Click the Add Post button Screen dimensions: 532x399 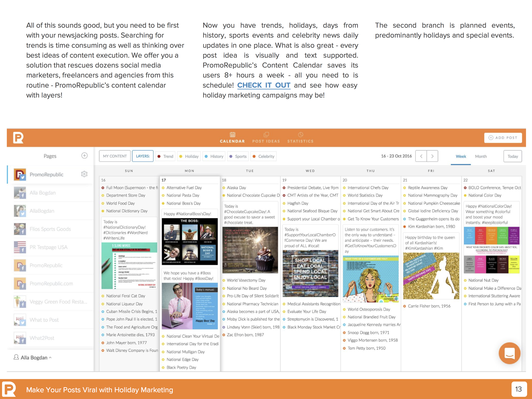point(503,138)
